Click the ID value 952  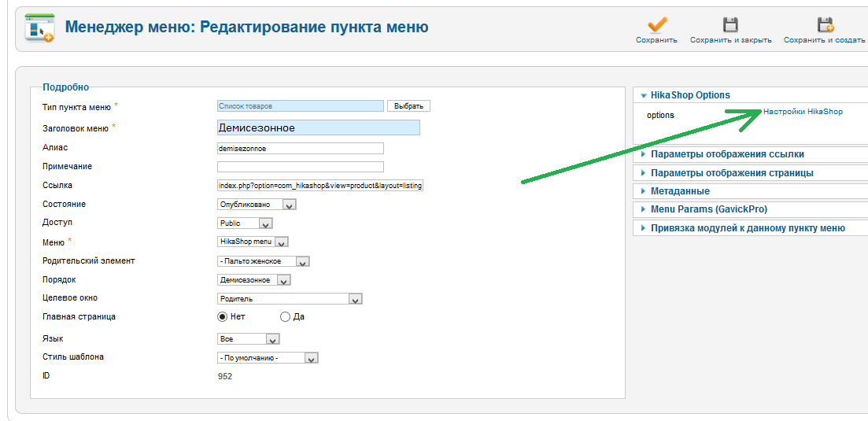(225, 376)
